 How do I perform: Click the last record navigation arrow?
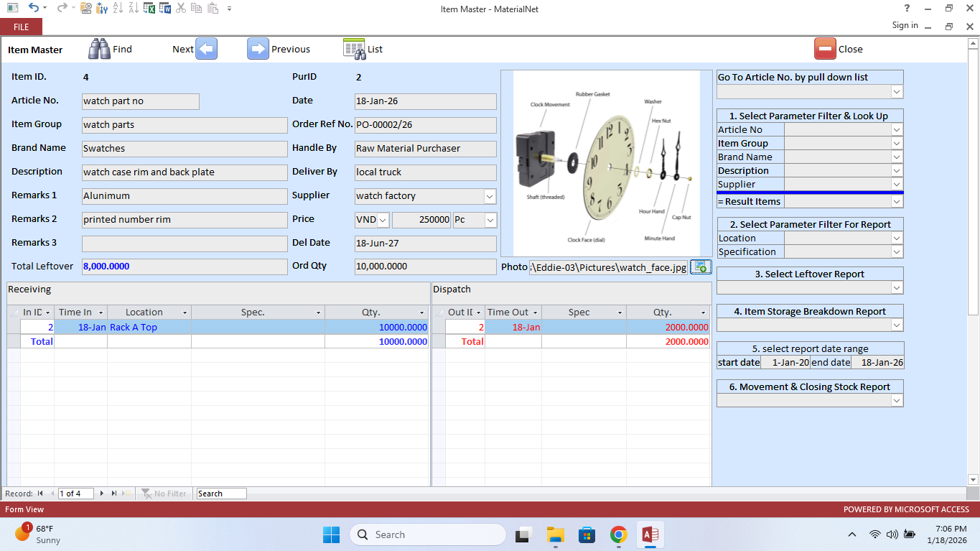click(x=113, y=494)
